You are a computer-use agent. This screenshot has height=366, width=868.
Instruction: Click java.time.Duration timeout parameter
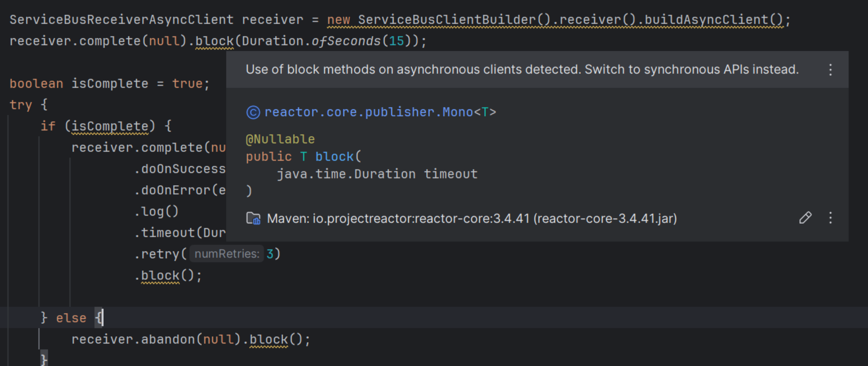pyautogui.click(x=377, y=174)
